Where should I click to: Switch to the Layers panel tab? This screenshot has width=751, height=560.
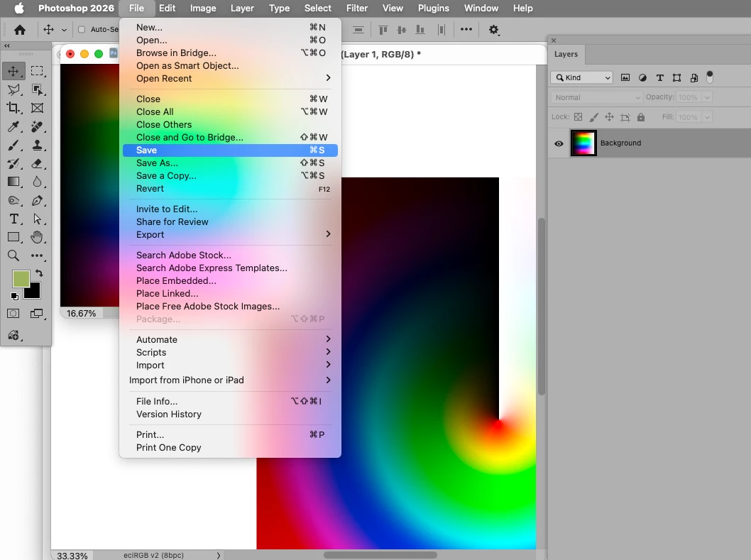click(566, 54)
